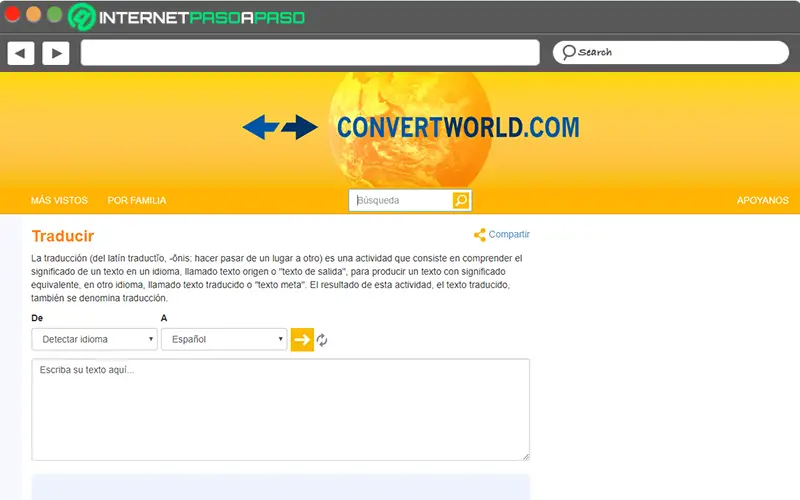Image resolution: width=800 pixels, height=500 pixels.
Task: Open the MÁS VISTOS menu
Action: click(59, 201)
